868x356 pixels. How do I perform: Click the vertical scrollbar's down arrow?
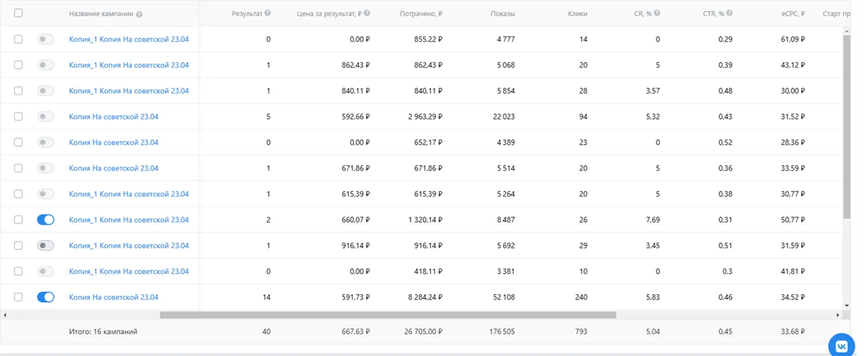click(847, 305)
